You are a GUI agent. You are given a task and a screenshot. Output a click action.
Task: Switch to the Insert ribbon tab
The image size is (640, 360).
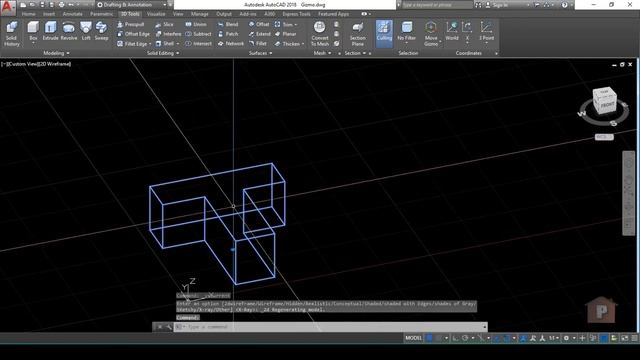pyautogui.click(x=49, y=14)
